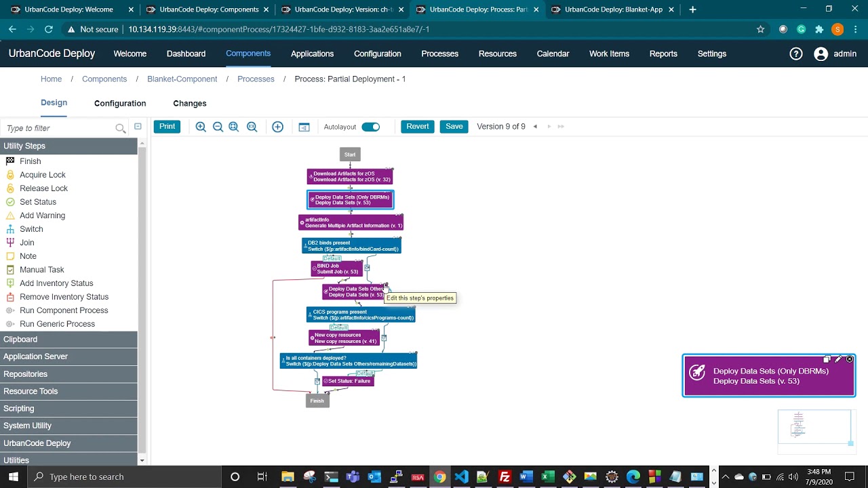
Task: Open Excel from the taskbar
Action: 548,476
